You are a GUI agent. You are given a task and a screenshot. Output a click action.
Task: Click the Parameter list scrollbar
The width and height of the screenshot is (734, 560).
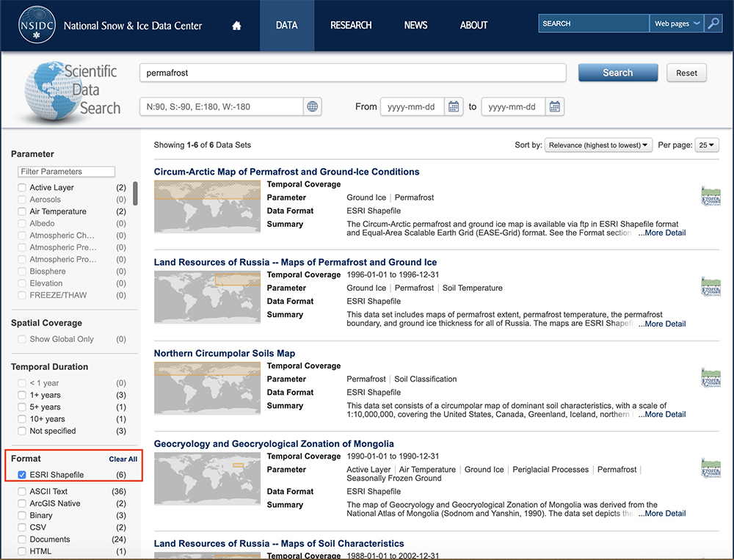135,193
